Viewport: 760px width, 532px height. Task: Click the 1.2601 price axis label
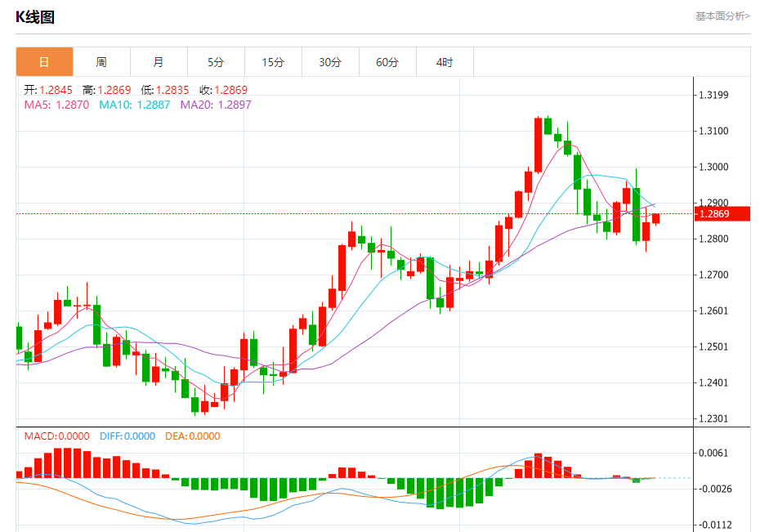coord(713,311)
